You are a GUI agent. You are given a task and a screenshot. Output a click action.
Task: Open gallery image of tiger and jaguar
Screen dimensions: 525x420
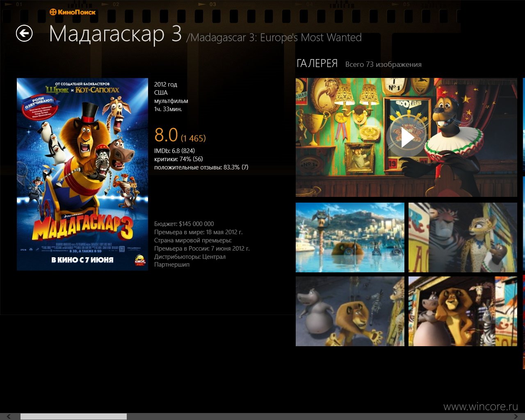(x=463, y=237)
